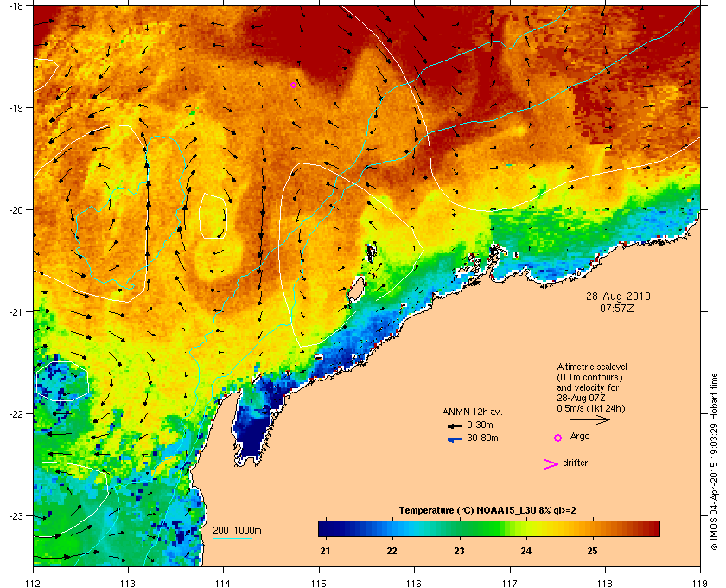Click the cyan 200 1000m depth contour sample line

point(232,539)
